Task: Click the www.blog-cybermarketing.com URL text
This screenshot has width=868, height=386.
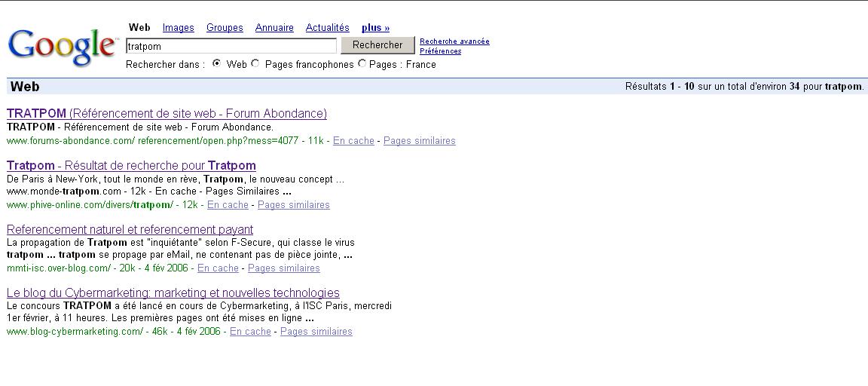Action: click(x=75, y=332)
